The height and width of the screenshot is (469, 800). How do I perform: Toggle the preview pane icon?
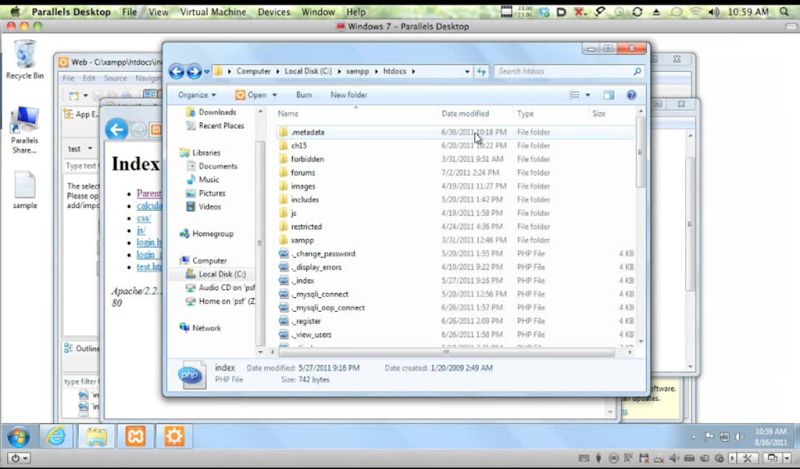pos(610,95)
